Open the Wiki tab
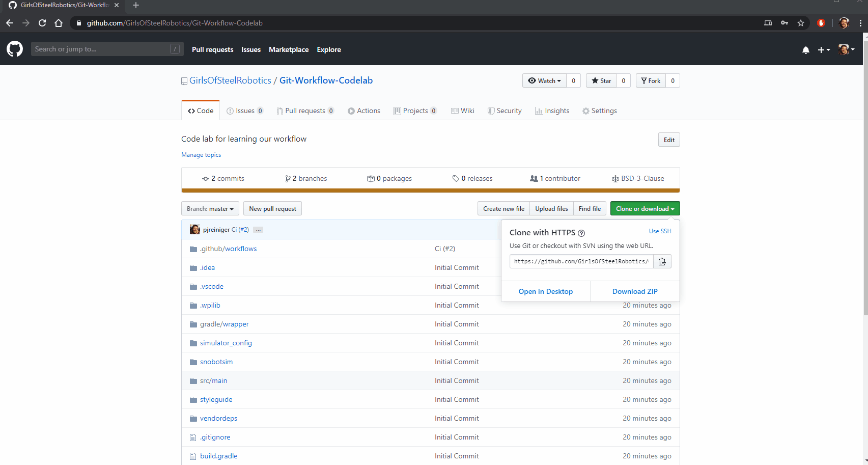This screenshot has width=868, height=465. (x=463, y=111)
